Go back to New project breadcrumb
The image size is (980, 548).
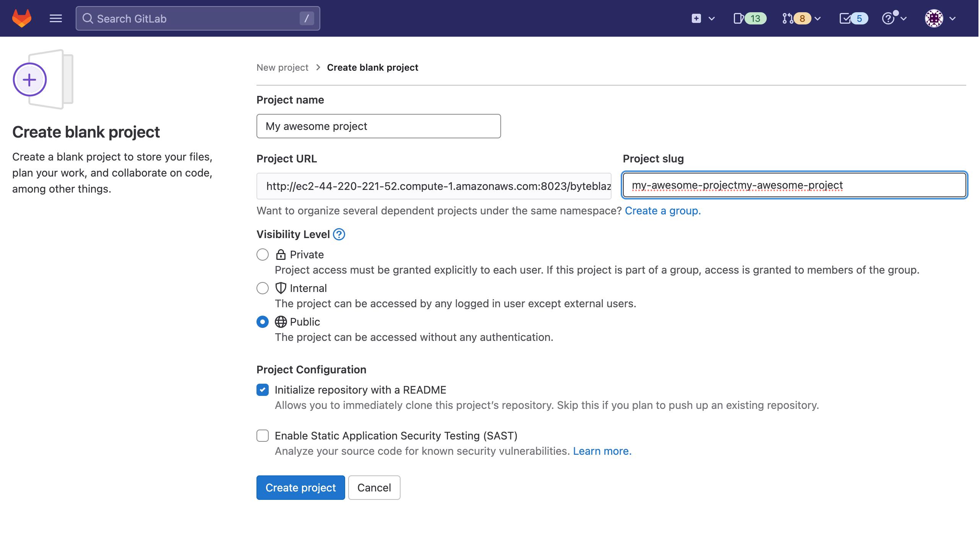(282, 68)
